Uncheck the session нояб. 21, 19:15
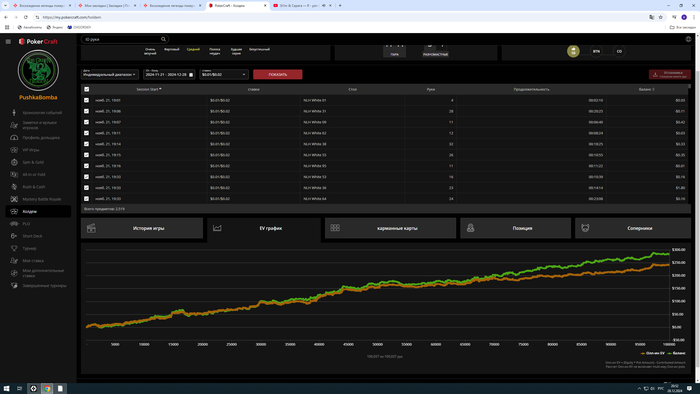700x394 pixels. coord(87,155)
